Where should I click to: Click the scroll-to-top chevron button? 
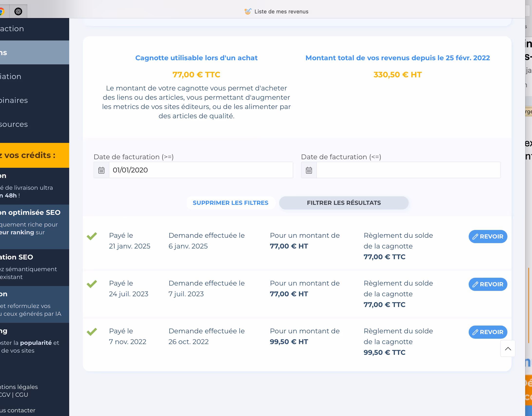[508, 349]
